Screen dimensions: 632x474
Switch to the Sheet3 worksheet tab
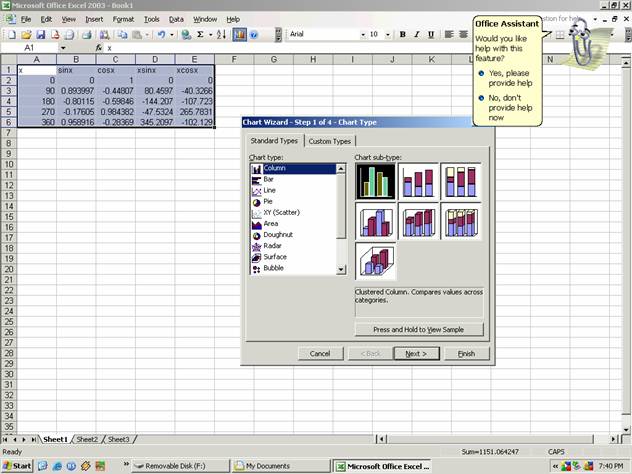pos(118,439)
